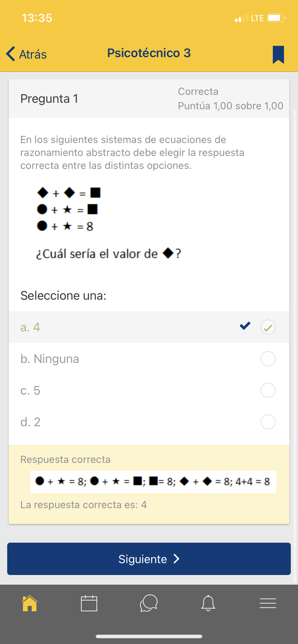Viewport: 298px width, 644px height.
Task: Go back with Atrás link
Action: (33, 54)
